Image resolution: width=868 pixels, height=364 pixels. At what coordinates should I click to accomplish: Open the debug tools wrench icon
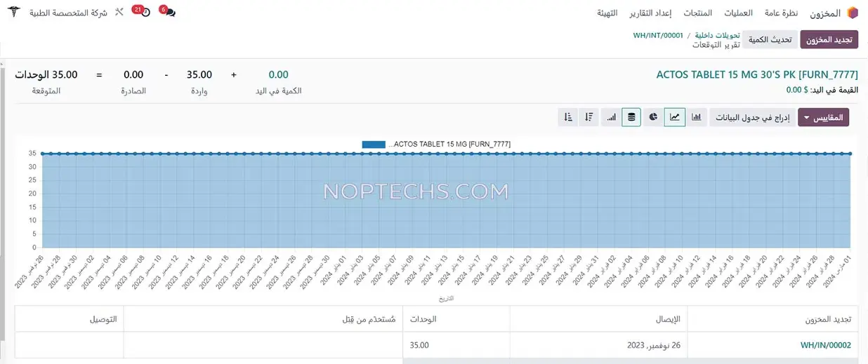point(119,13)
